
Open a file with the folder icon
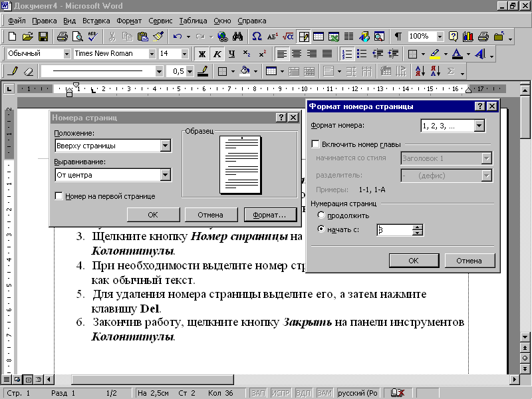pyautogui.click(x=28, y=37)
